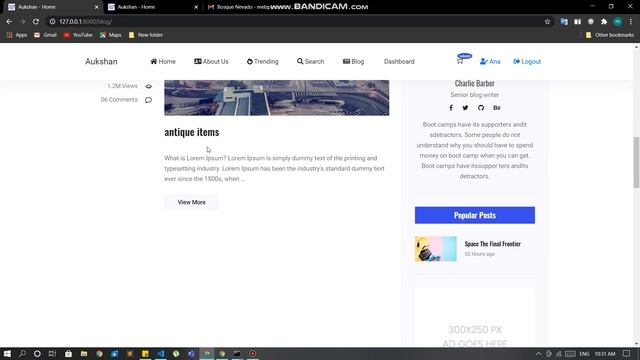Open File Explorer from the taskbar
Screen dimensions: 640x360
tap(84, 353)
